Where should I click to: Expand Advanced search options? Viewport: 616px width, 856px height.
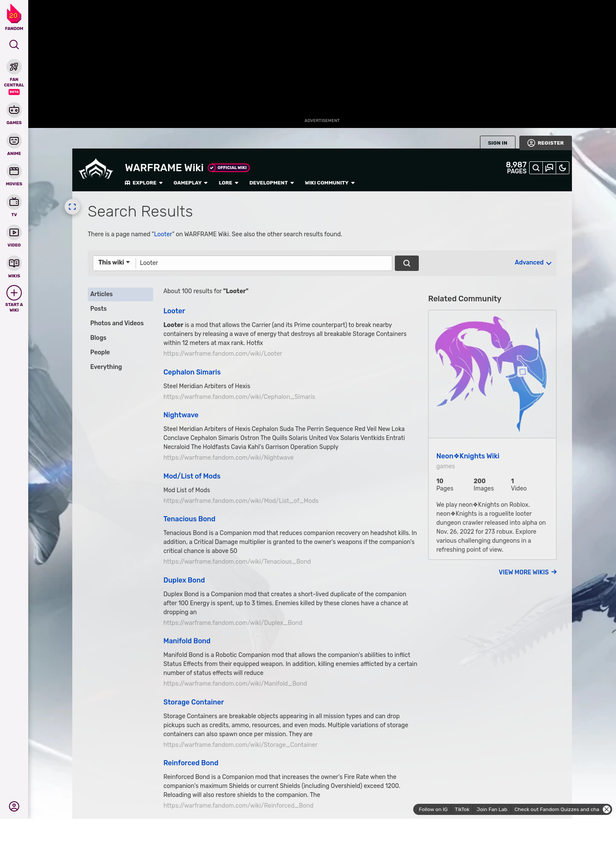coord(533,262)
